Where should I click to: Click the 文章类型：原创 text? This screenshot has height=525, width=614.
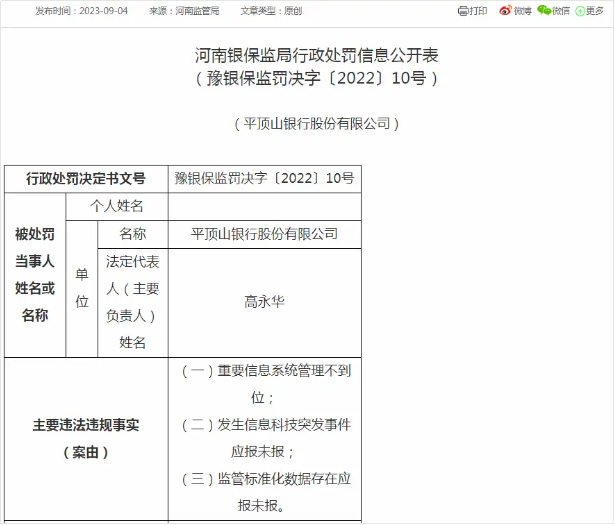(271, 11)
